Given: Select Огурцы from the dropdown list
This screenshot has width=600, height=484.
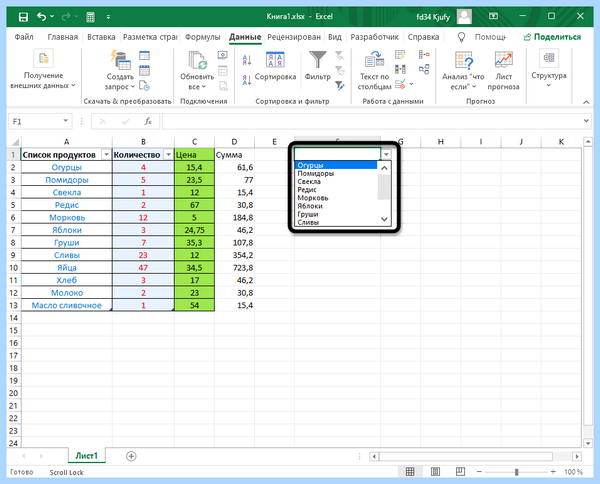Looking at the screenshot, I should [336, 165].
